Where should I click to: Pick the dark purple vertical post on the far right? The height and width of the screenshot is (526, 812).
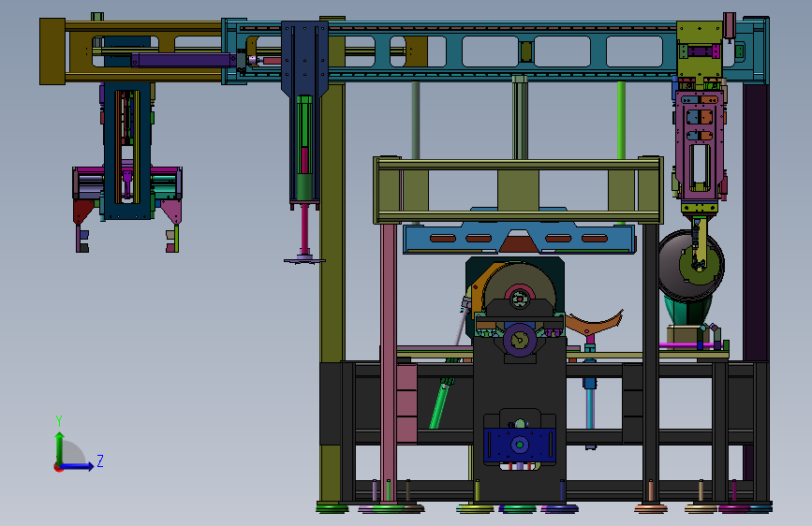click(x=756, y=223)
